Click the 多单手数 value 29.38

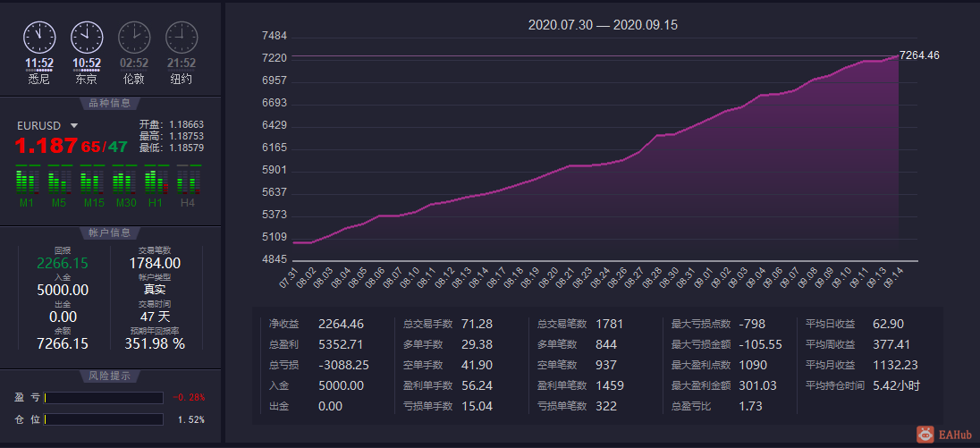477,344
